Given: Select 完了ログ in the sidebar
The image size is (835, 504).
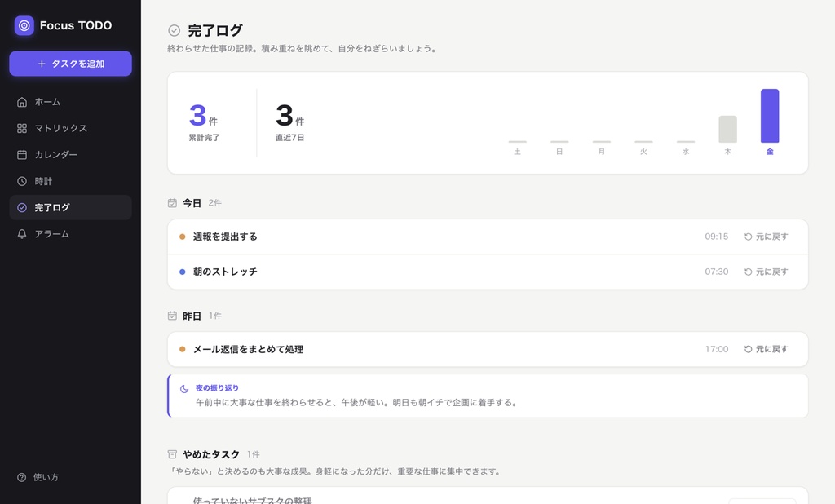Looking at the screenshot, I should point(70,207).
